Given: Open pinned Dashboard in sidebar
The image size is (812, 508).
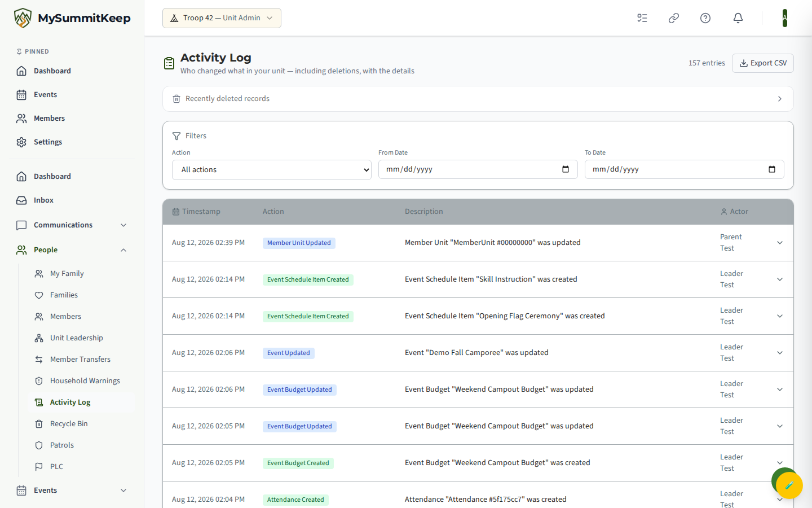Looking at the screenshot, I should point(72,71).
